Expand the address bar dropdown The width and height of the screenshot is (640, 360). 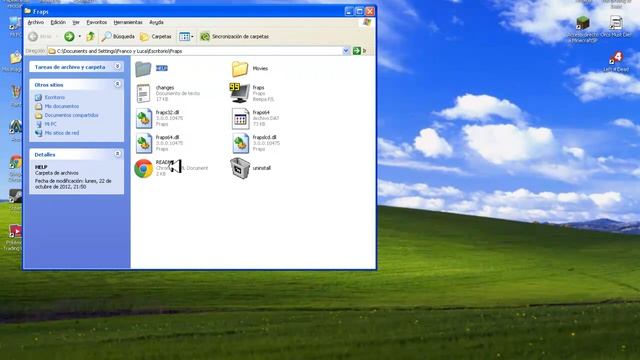coord(346,51)
